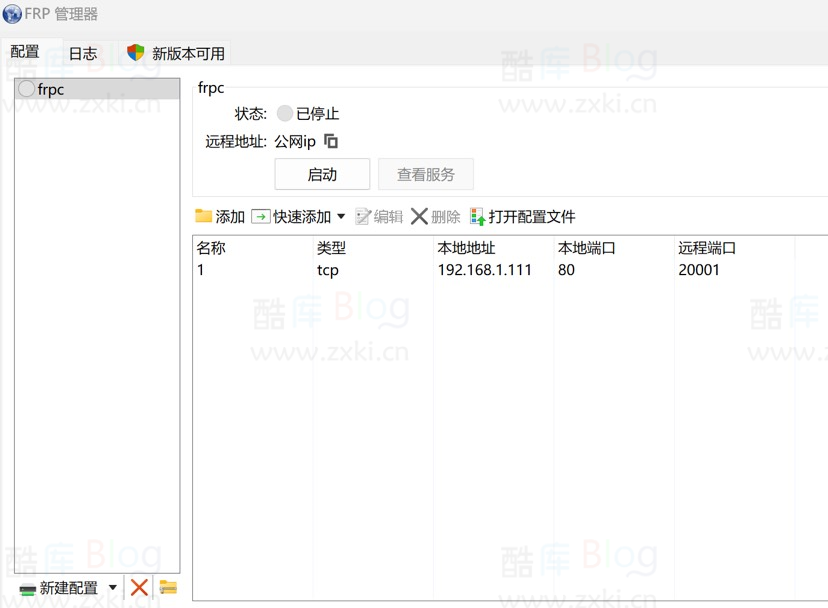Click the 新建配置 new config button
The image size is (828, 608).
[63, 587]
